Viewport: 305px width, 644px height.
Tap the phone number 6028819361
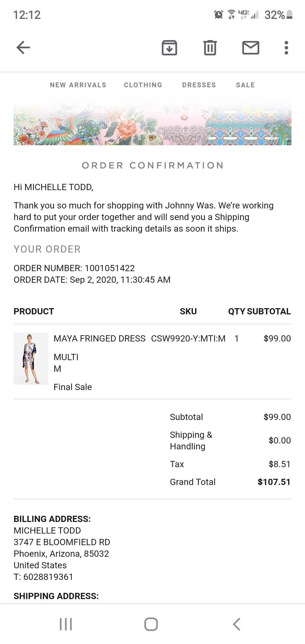[48, 577]
